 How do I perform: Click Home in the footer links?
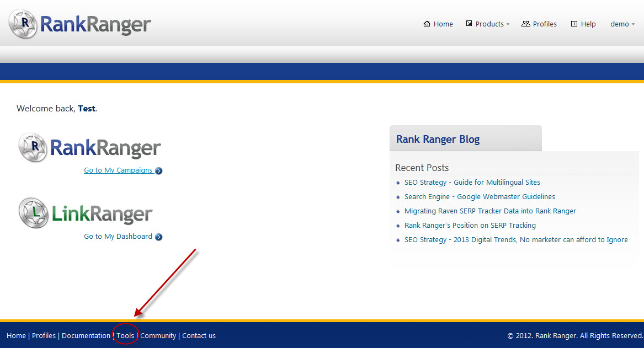16,336
